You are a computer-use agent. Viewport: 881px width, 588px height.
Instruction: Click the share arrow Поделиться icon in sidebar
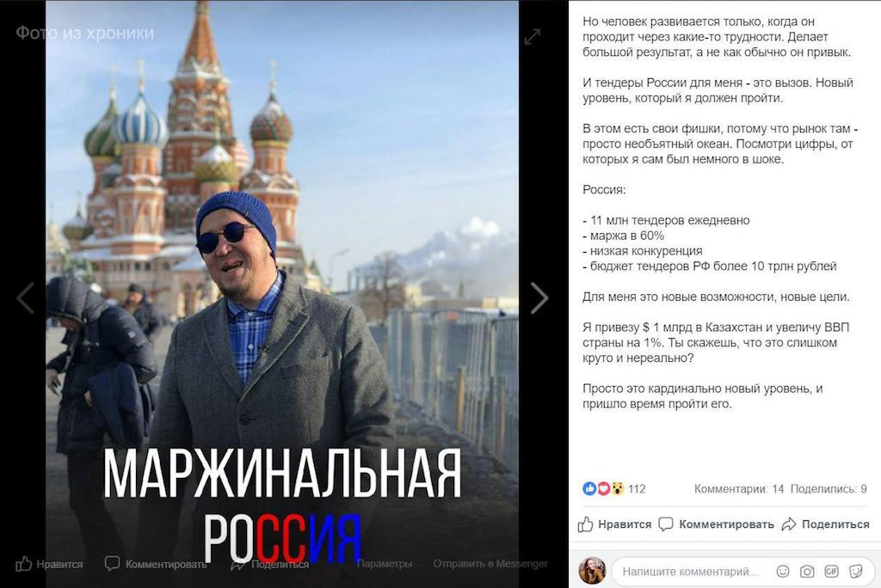789,524
